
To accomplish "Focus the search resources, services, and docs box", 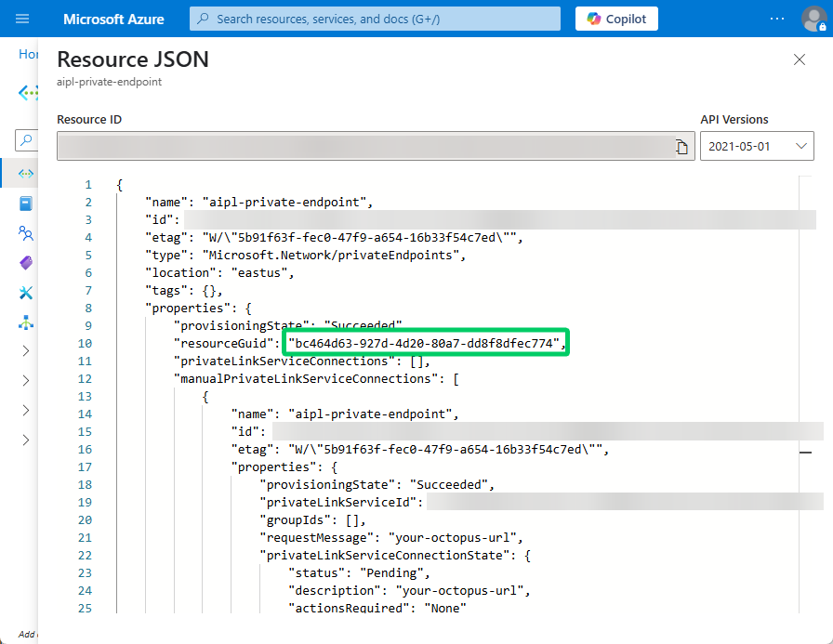I will 375,20.
